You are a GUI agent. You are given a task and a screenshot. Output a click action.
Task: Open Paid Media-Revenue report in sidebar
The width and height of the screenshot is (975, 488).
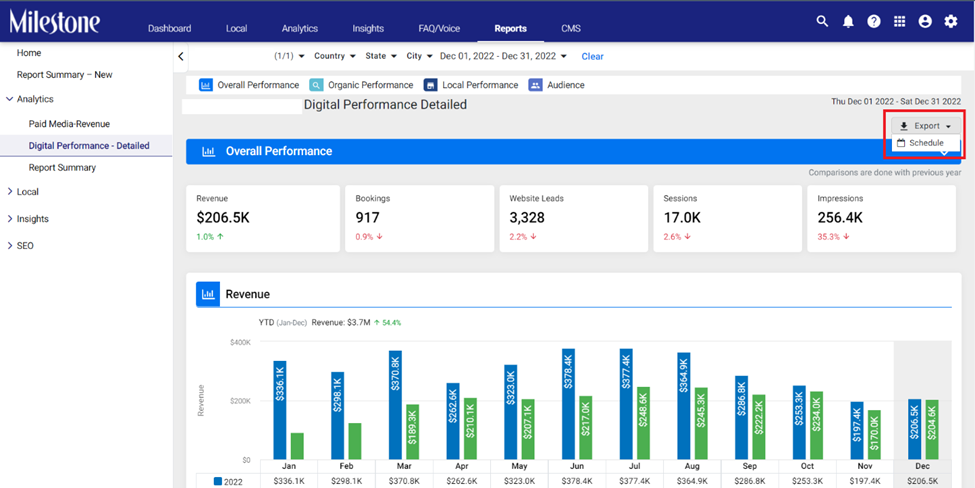[69, 124]
